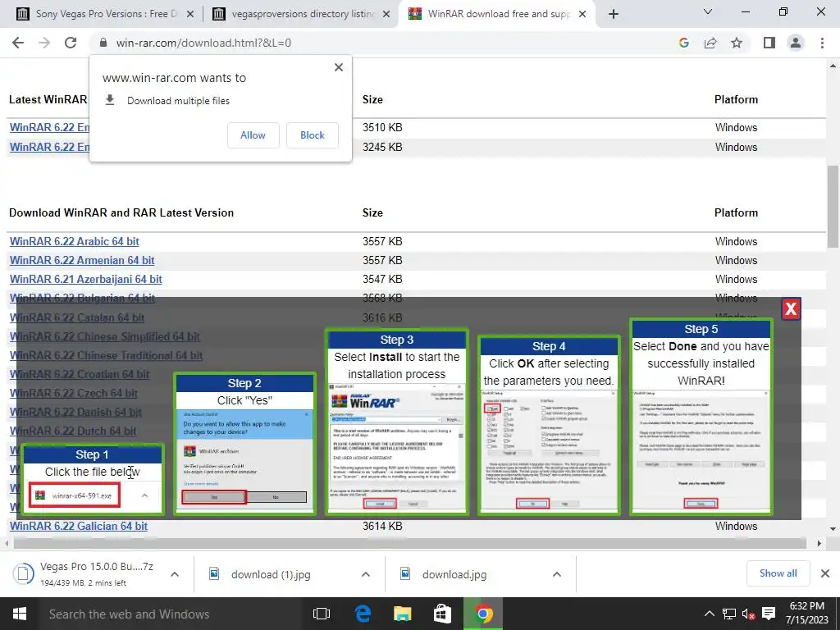Screen dimensions: 840x630
Task: Expand options for download.jpg
Action: 557,574
